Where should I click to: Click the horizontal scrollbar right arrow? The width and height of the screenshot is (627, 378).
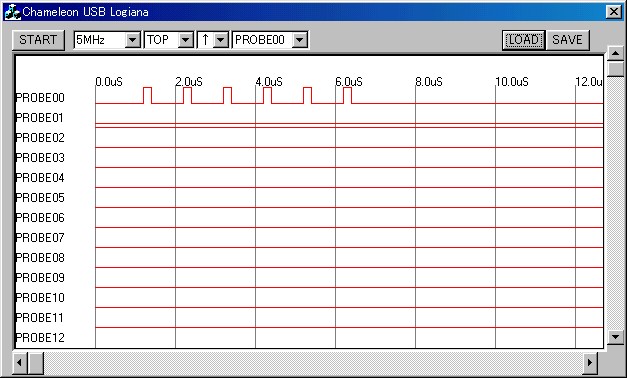tap(590, 363)
